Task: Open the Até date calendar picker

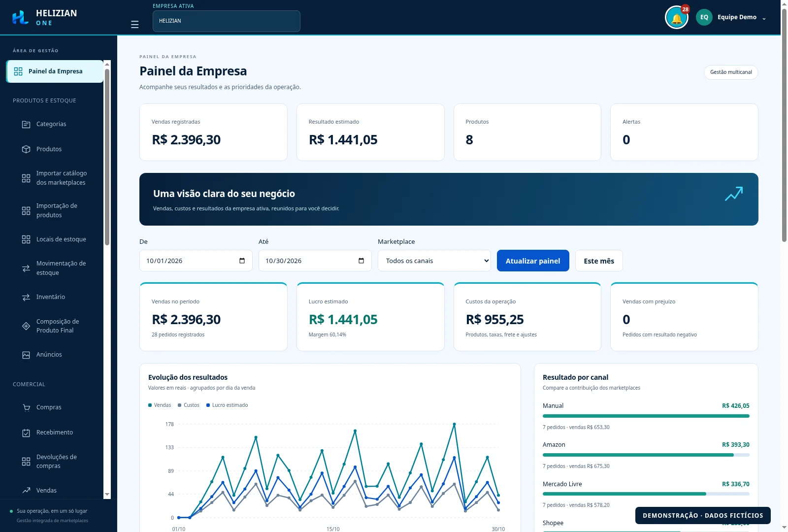Action: coord(361,261)
